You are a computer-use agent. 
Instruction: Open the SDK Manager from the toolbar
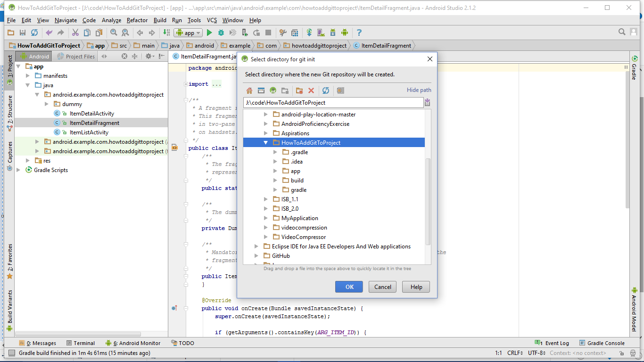[333, 33]
